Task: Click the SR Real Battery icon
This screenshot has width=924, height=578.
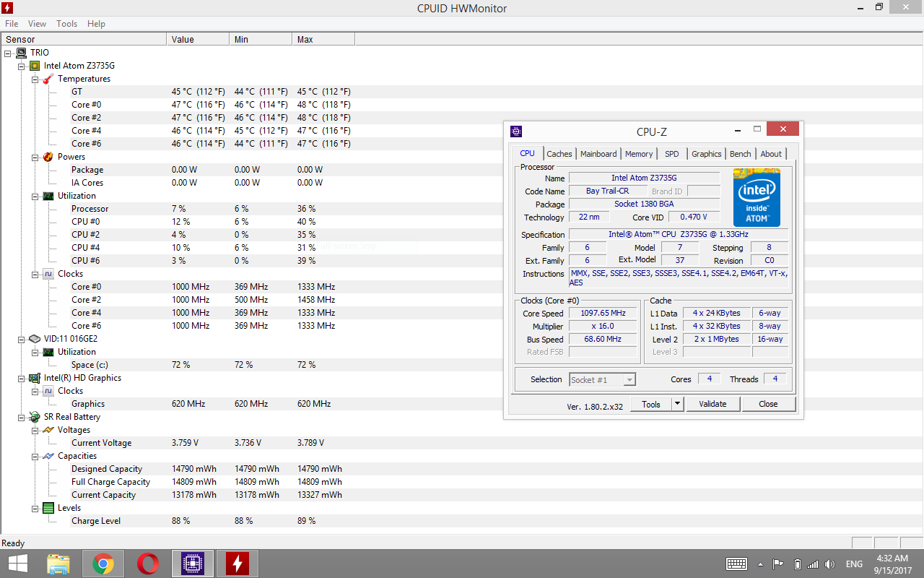Action: pyautogui.click(x=35, y=417)
